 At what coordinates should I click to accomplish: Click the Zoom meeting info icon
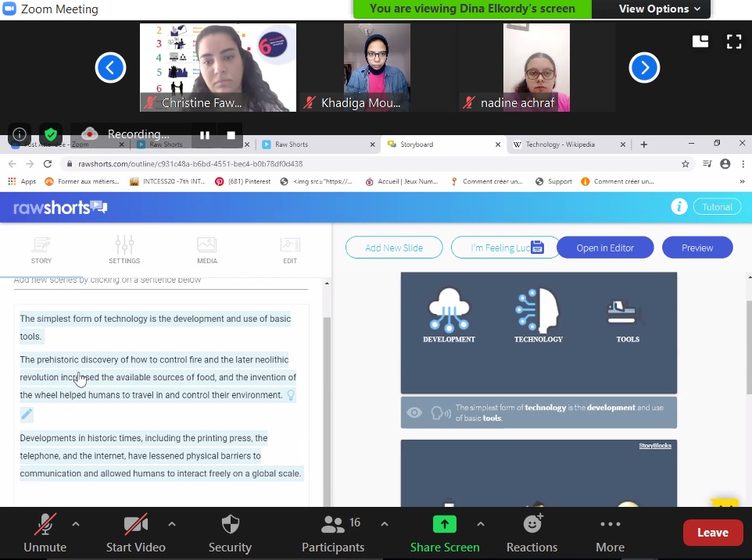click(x=20, y=134)
